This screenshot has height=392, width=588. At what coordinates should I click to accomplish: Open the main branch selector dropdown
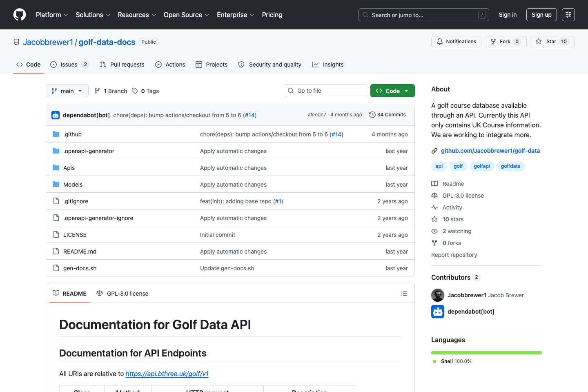tap(67, 91)
